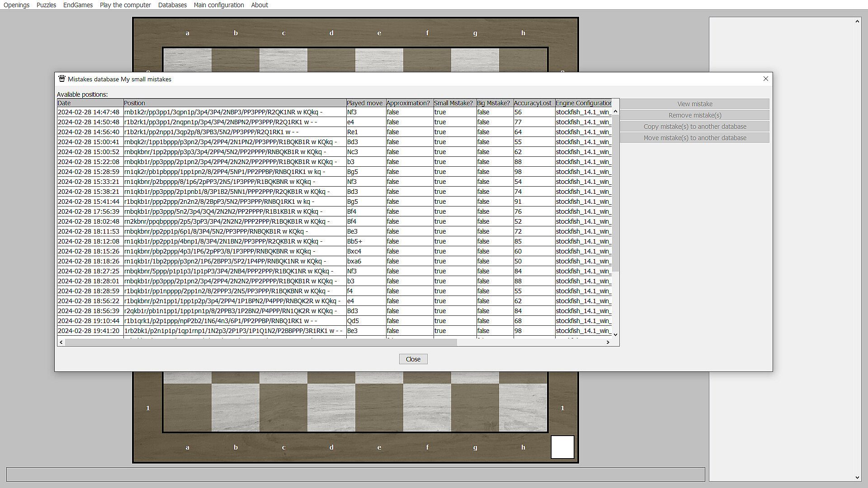This screenshot has height=488, width=868.
Task: Click the table's scroll up arrow
Action: pyautogui.click(x=615, y=112)
